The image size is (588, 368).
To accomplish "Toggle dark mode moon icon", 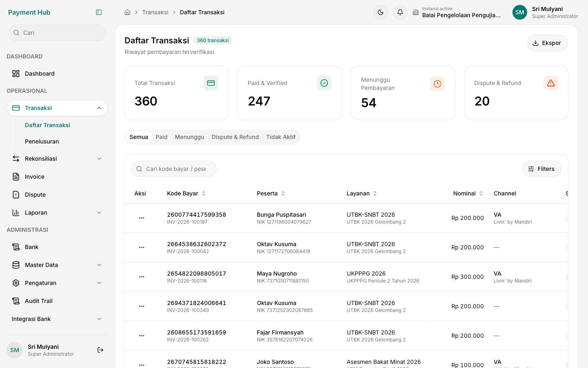I will (381, 12).
